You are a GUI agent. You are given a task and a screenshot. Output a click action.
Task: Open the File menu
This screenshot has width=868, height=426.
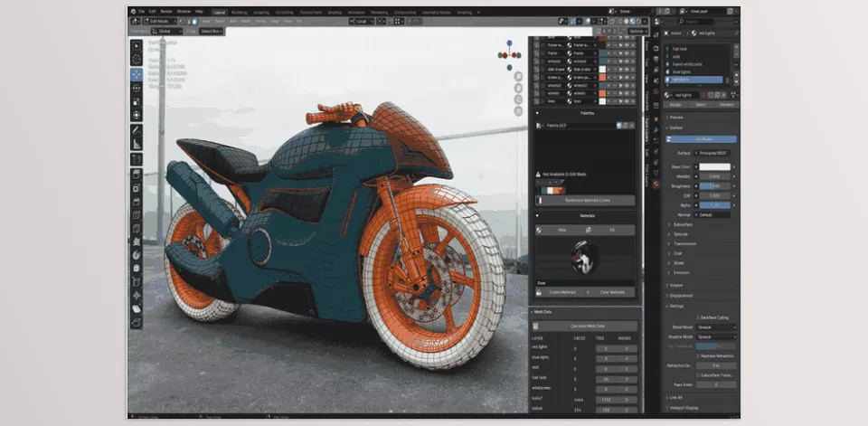[x=142, y=11]
